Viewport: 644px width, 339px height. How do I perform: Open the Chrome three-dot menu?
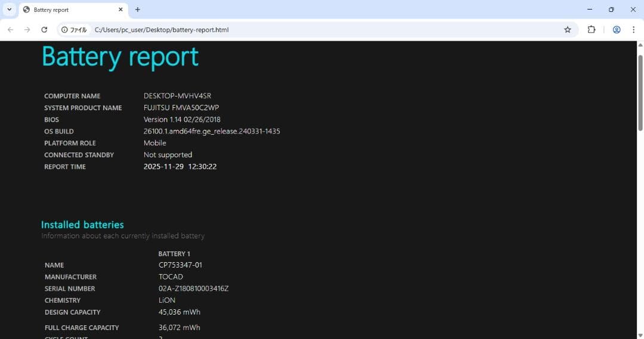[x=633, y=30]
